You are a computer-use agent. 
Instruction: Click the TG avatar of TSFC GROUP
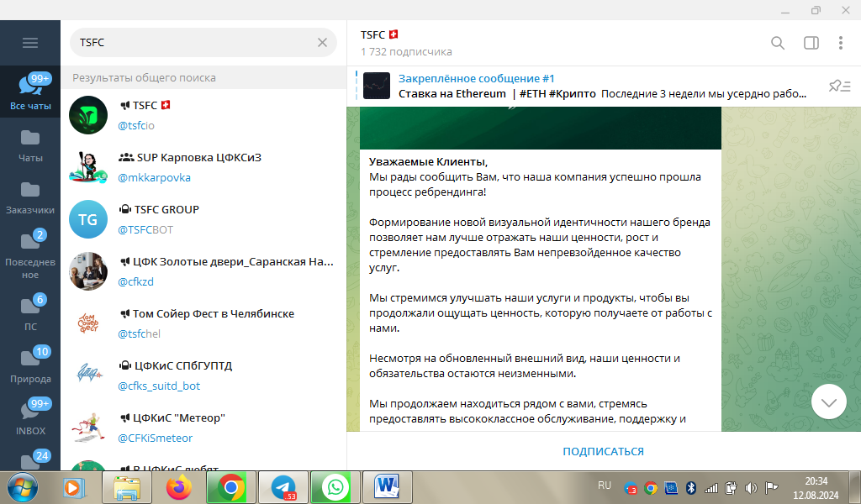click(87, 219)
